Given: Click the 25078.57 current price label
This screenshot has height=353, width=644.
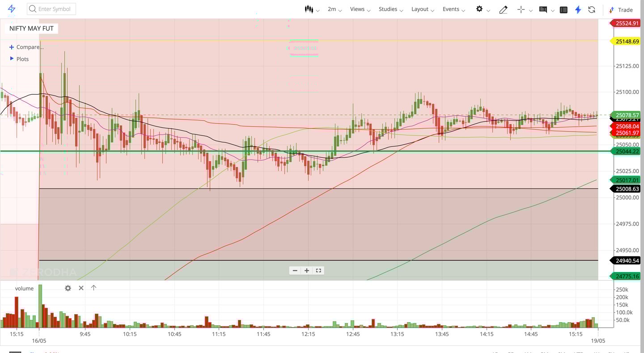Looking at the screenshot, I should pos(626,115).
